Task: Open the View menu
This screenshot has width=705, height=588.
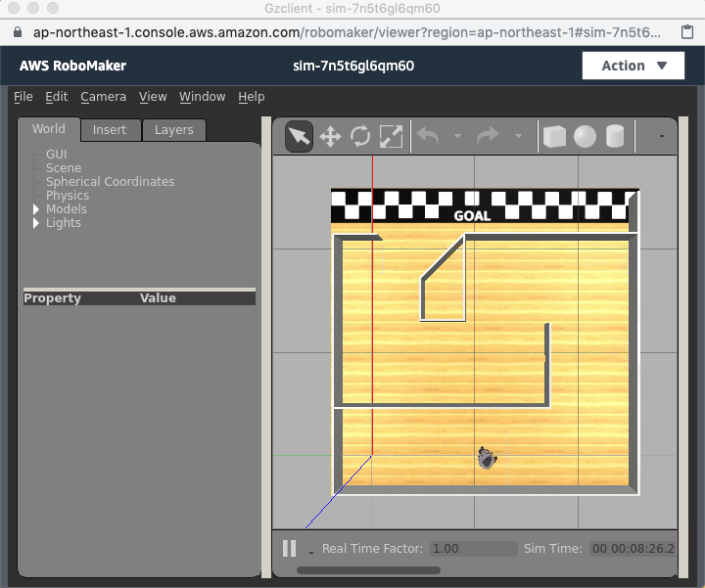Action: [x=153, y=97]
